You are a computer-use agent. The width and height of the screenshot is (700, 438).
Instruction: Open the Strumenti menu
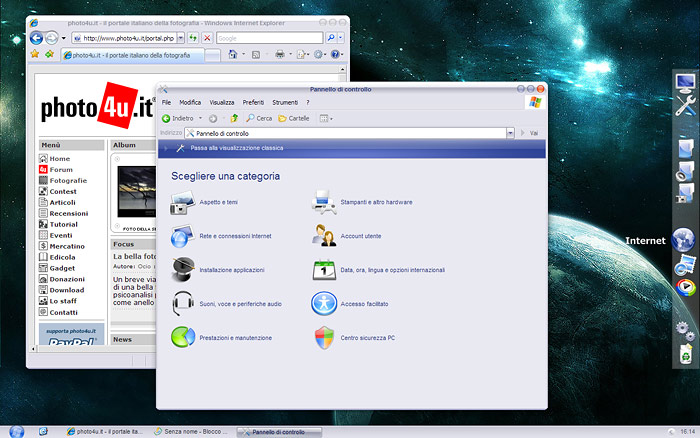pos(285,102)
